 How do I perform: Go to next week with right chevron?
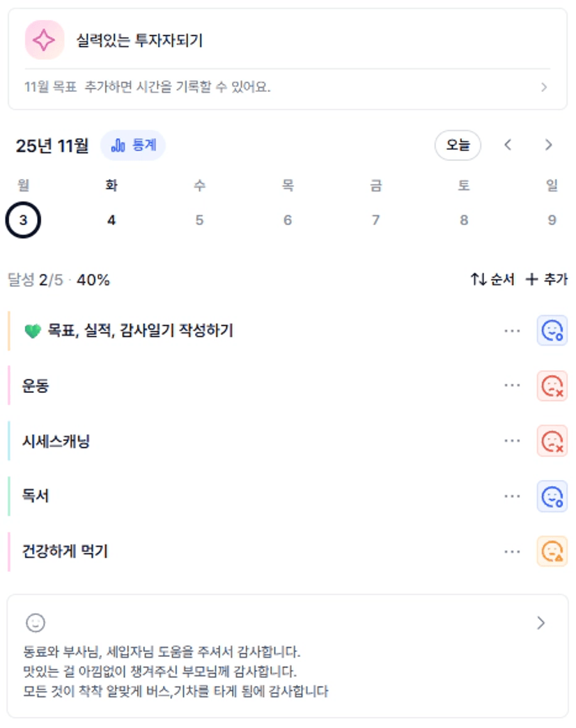point(549,145)
